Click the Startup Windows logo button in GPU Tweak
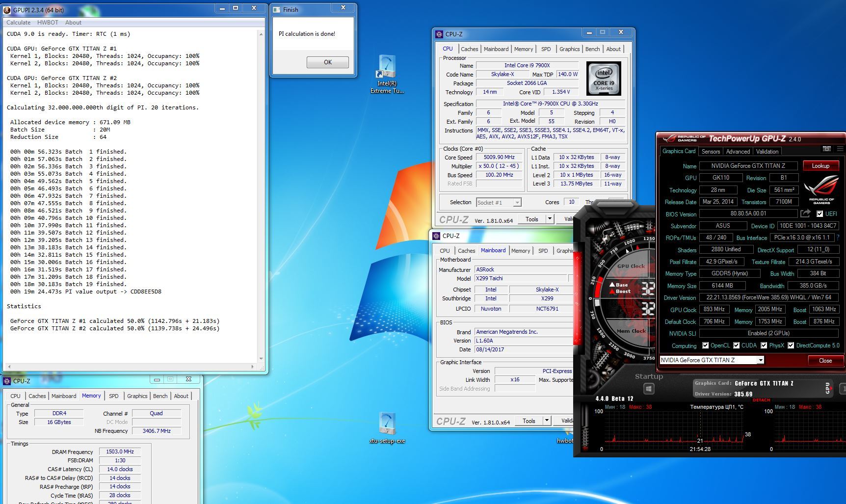 tap(649, 389)
